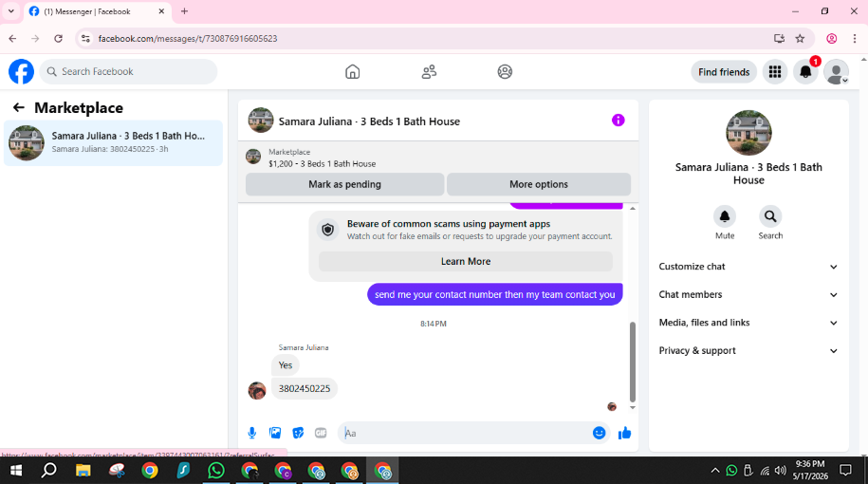Screen dimensions: 868x484
Task: Reload the page
Action: 58,38
